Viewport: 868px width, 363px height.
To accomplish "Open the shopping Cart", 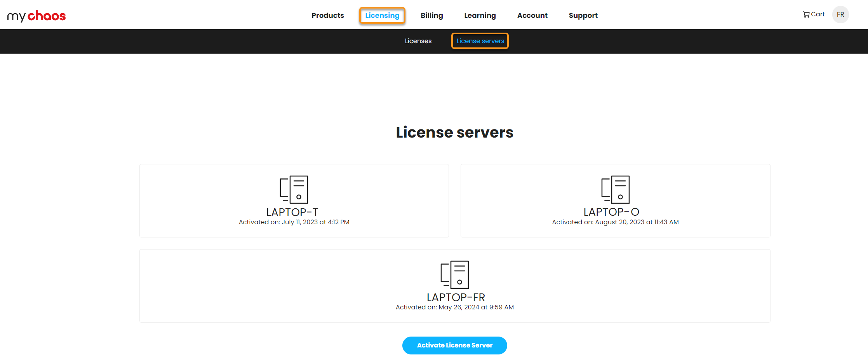I will [814, 14].
